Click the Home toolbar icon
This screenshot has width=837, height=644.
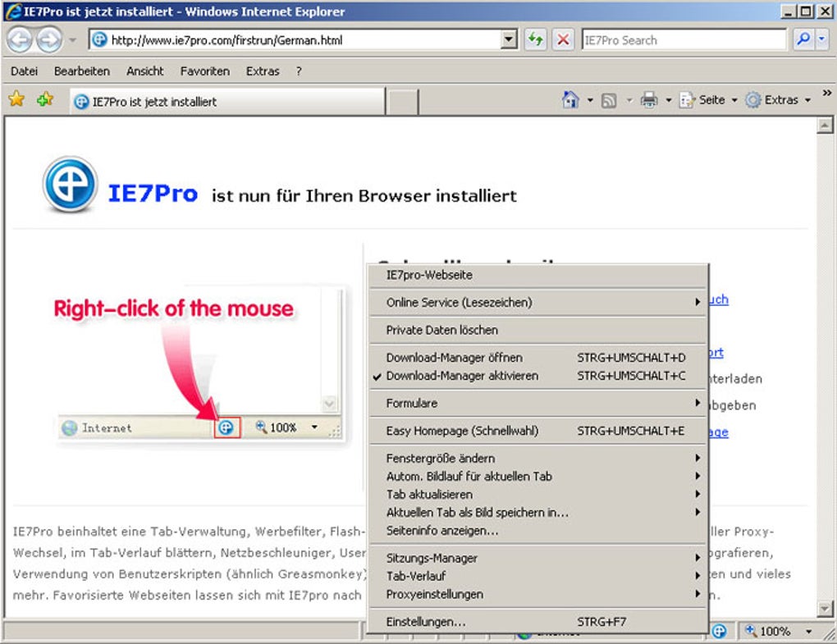[570, 100]
